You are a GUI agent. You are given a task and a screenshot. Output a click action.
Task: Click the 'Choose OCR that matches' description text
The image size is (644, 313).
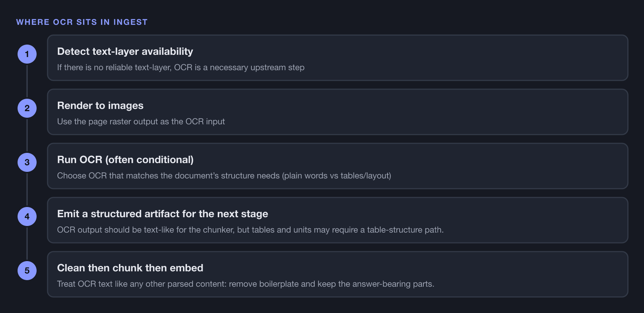[224, 176]
